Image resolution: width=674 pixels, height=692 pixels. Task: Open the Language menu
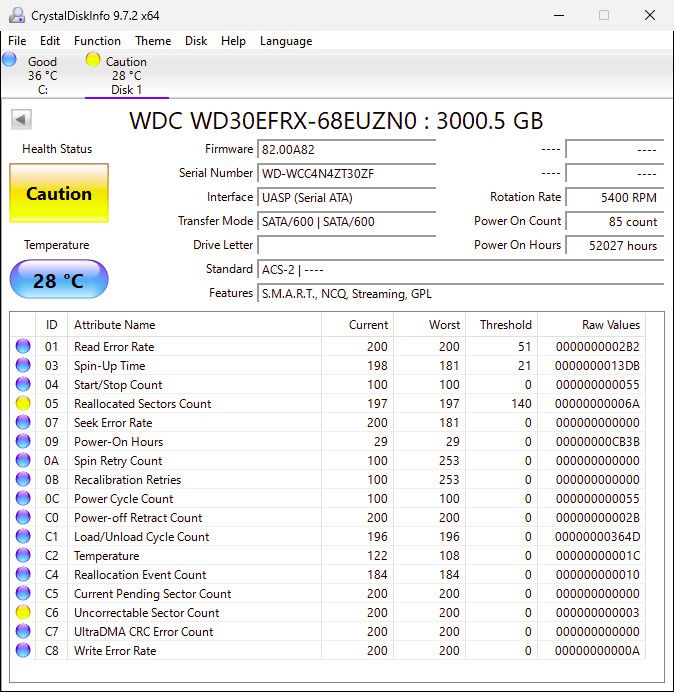click(x=286, y=41)
